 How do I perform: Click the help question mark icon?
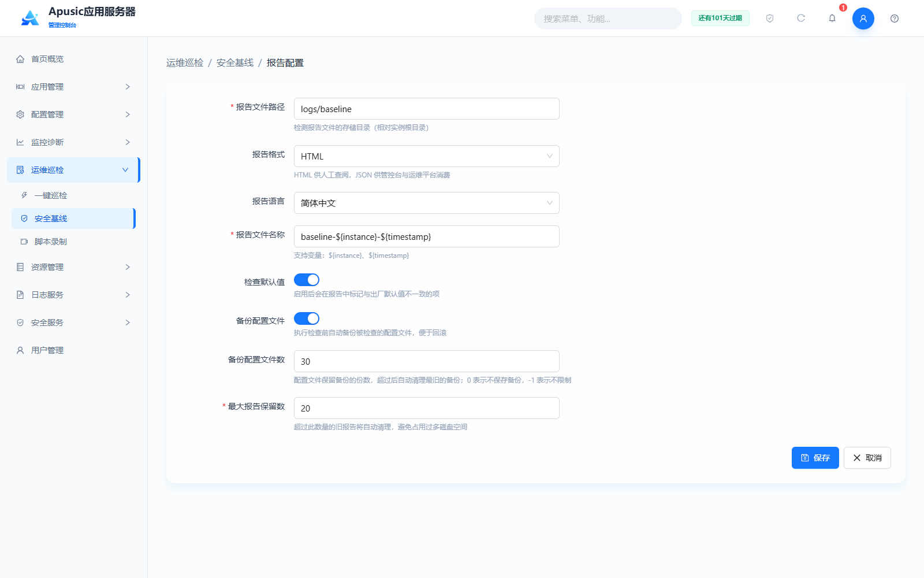895,18
